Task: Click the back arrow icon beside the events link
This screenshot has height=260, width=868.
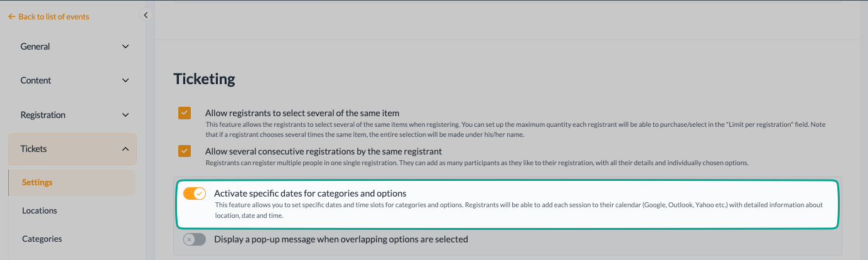Action: pos(11,17)
